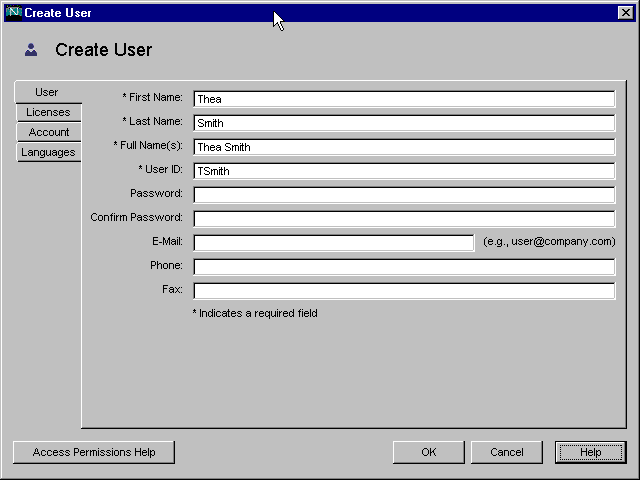Click the e.g., user@company.com hint text

point(549,242)
